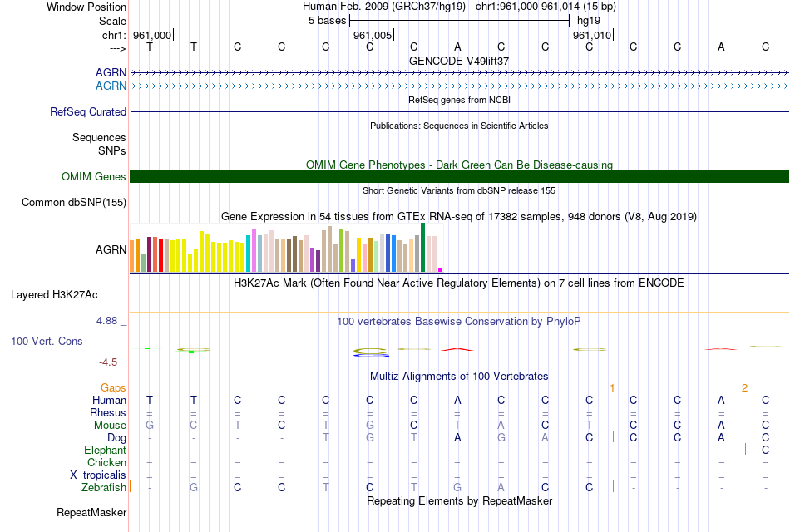Click the dark blue AGRN gene label
The image size is (790, 532).
(x=111, y=72)
